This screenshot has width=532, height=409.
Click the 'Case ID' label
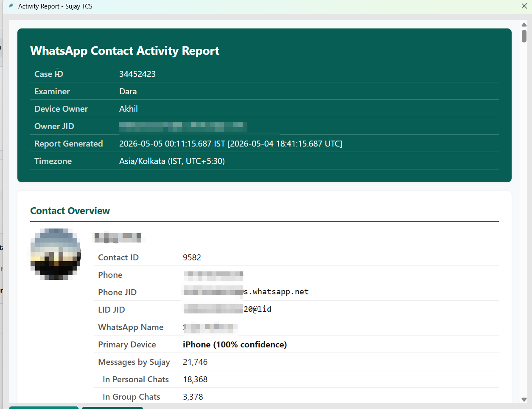pos(49,74)
